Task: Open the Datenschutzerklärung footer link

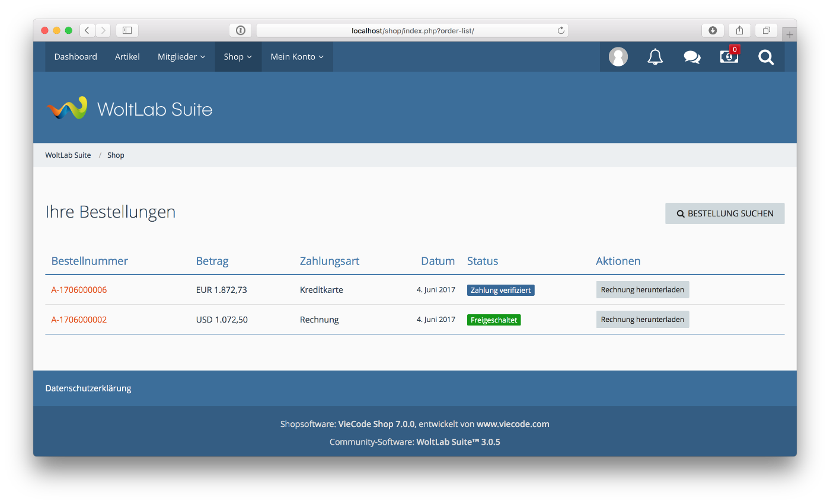Action: click(88, 388)
